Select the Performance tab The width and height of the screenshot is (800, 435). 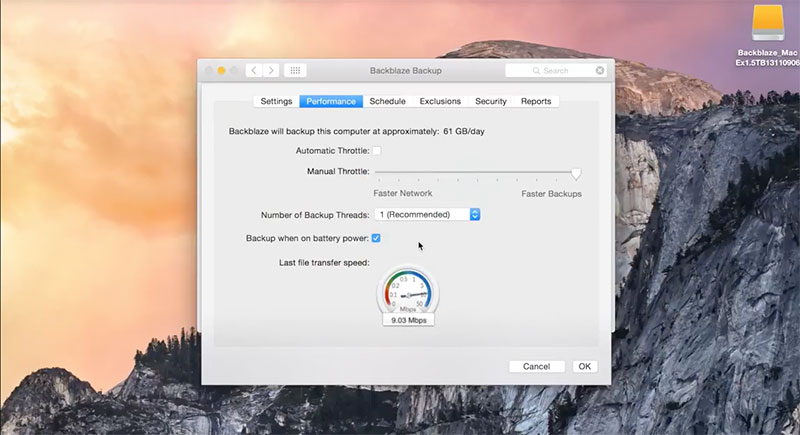331,101
